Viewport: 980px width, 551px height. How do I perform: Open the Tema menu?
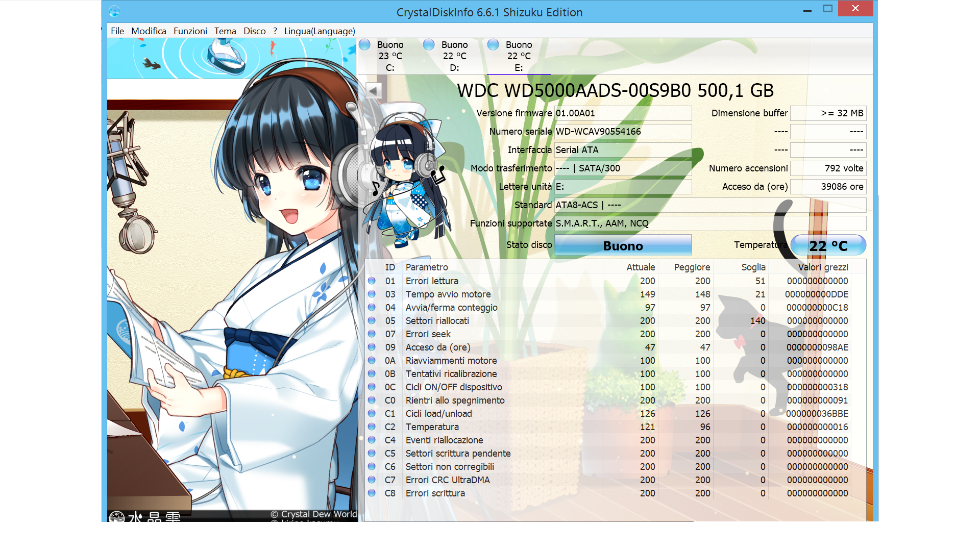tap(225, 31)
